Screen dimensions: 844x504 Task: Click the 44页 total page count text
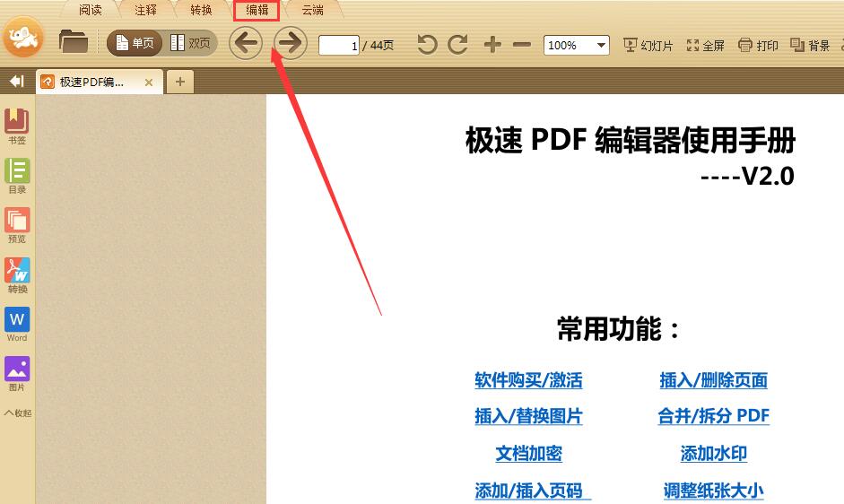pyautogui.click(x=381, y=45)
